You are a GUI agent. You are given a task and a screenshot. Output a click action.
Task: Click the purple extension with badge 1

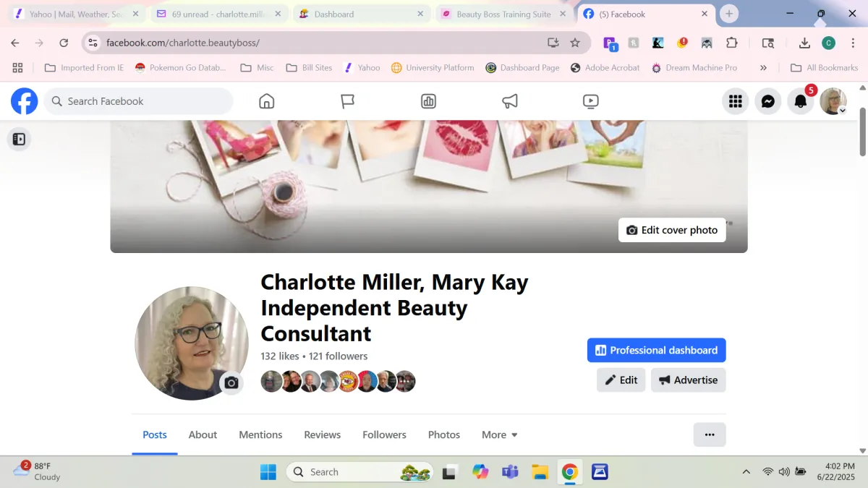610,43
